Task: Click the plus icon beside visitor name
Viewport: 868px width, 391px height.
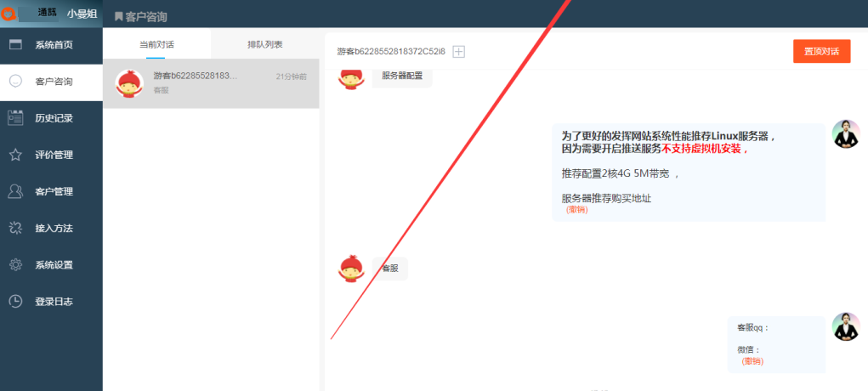Action: click(x=459, y=52)
